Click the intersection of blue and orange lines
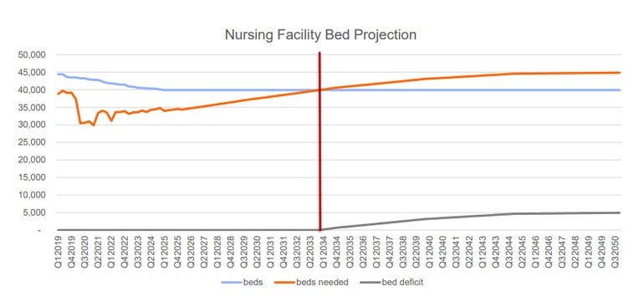The image size is (644, 307). 319,90
